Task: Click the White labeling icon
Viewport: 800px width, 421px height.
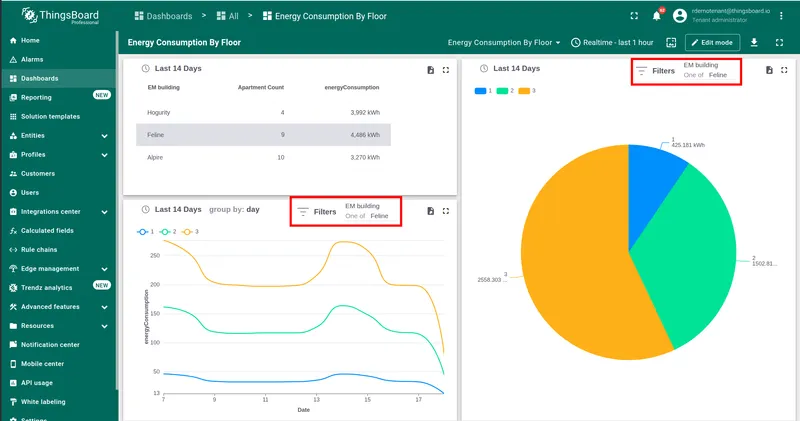Action: 13,402
